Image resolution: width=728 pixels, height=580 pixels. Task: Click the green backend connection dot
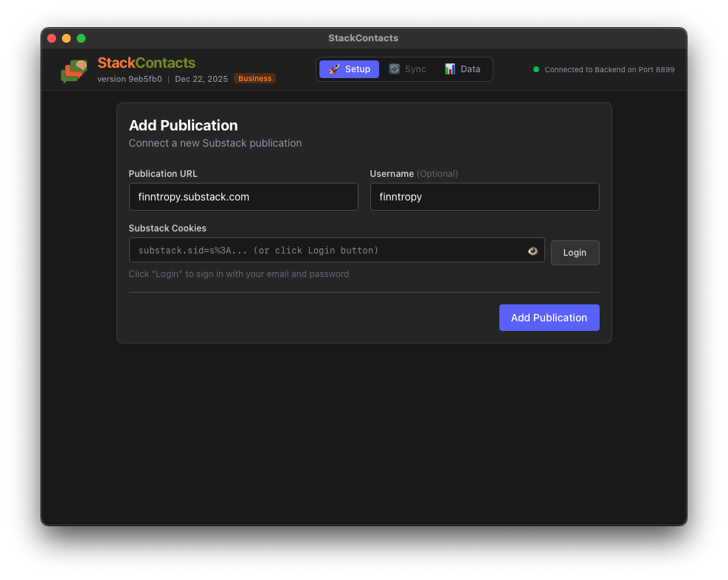pyautogui.click(x=536, y=69)
